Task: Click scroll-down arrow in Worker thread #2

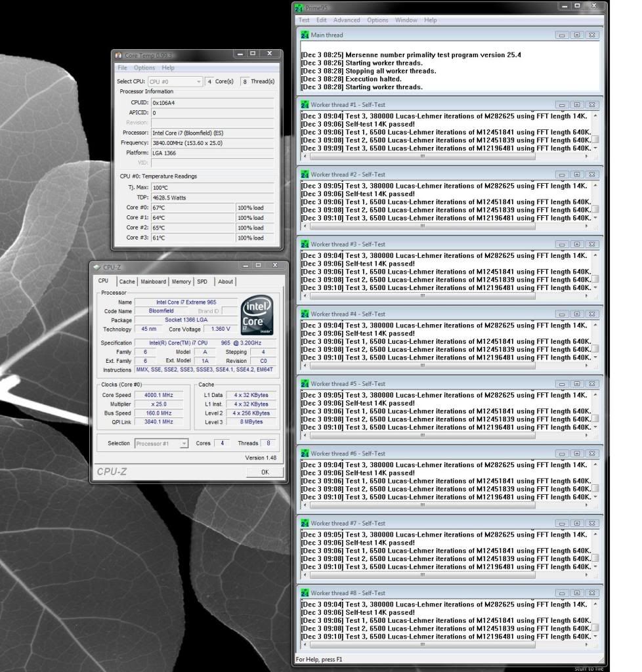Action: click(595, 218)
